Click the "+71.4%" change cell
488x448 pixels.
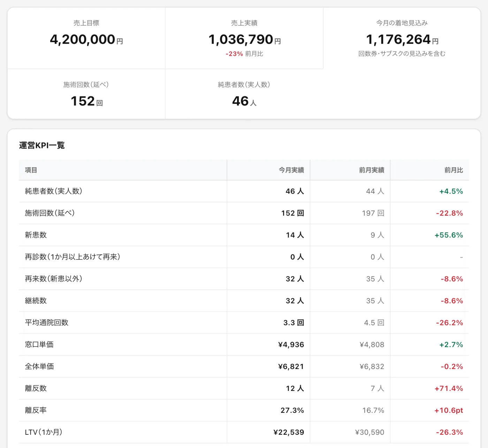click(449, 388)
